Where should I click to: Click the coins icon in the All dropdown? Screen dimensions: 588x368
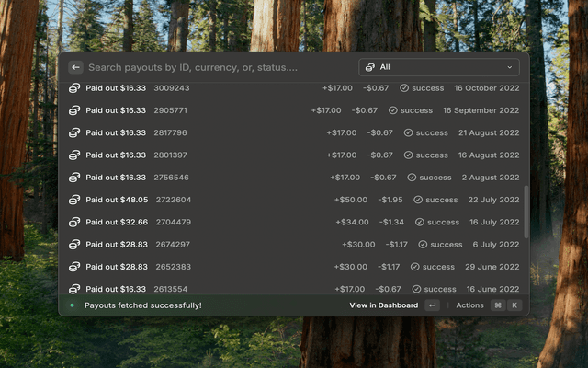pos(369,67)
